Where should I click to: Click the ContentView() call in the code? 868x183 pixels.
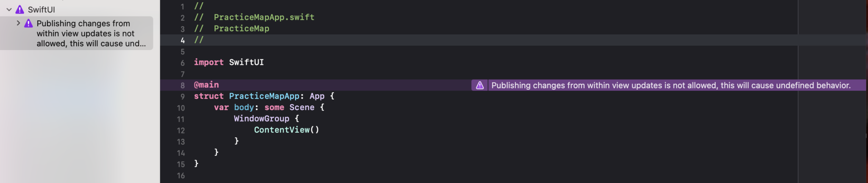pos(286,130)
